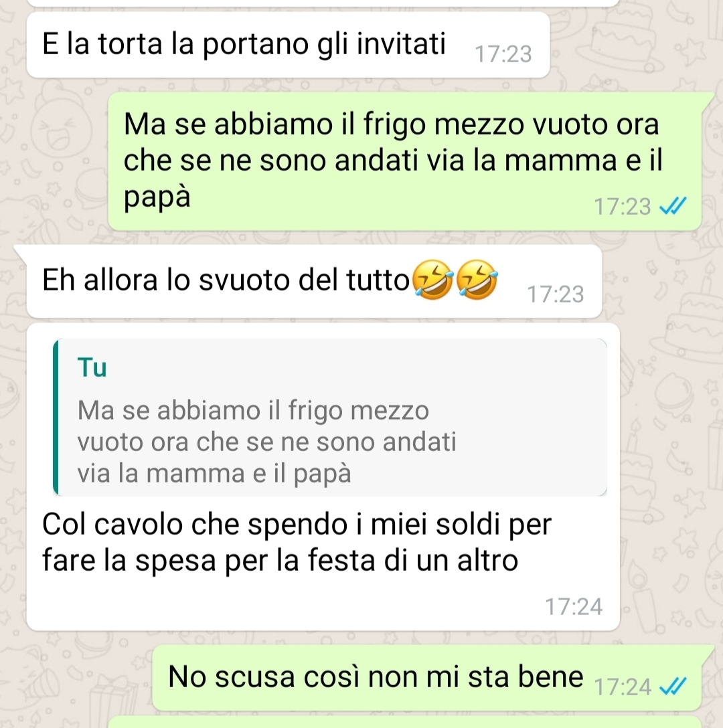This screenshot has height=728, width=723.
Task: Tap 17:23 timestamp on torta message
Action: [x=503, y=54]
